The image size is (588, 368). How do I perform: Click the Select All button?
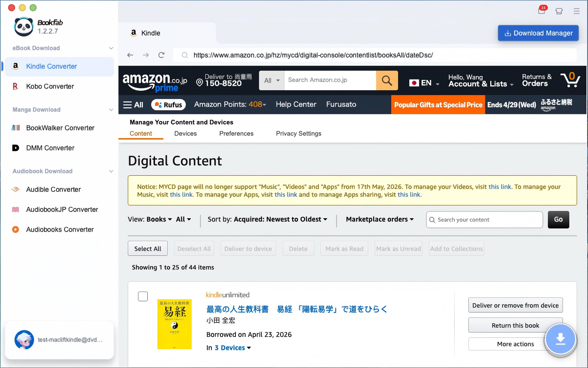[148, 248]
